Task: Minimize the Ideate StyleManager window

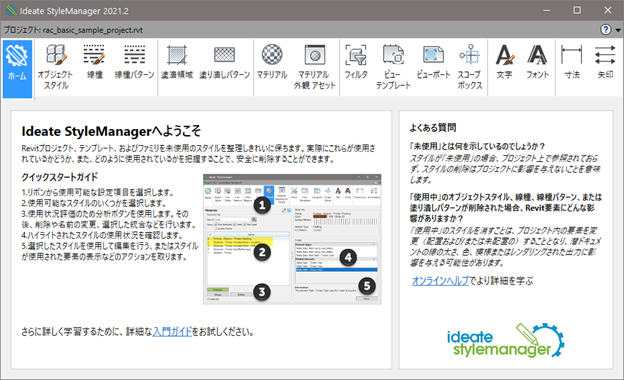Action: coord(547,10)
